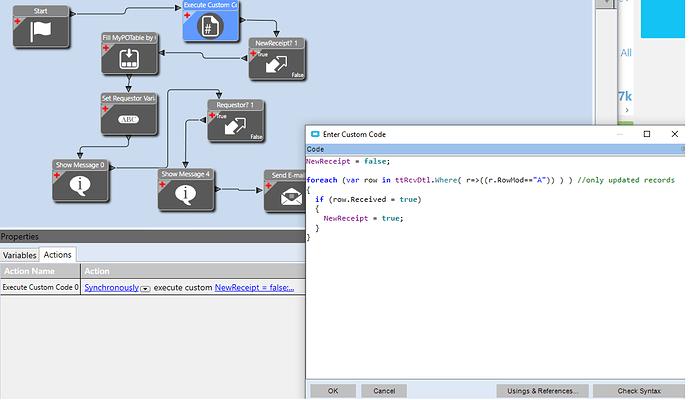Click the NewReceipt = true code line
This screenshot has width=690, height=400.
pyautogui.click(x=363, y=218)
